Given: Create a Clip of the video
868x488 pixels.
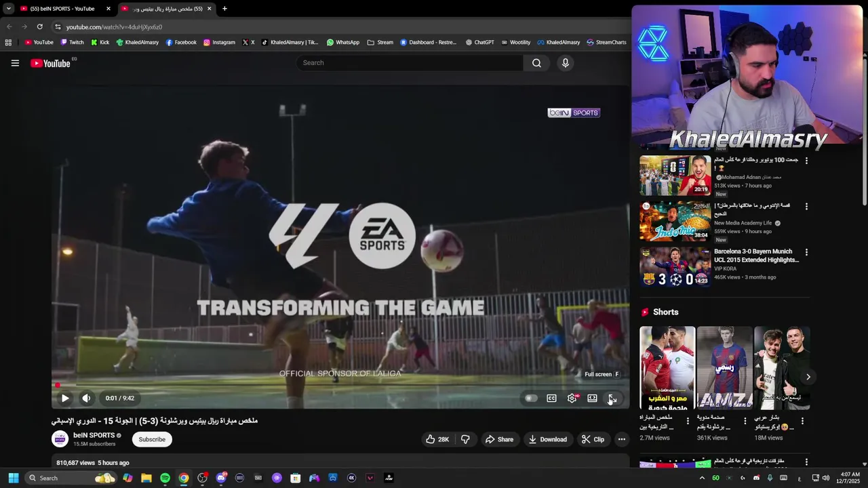Looking at the screenshot, I should pos(593,439).
